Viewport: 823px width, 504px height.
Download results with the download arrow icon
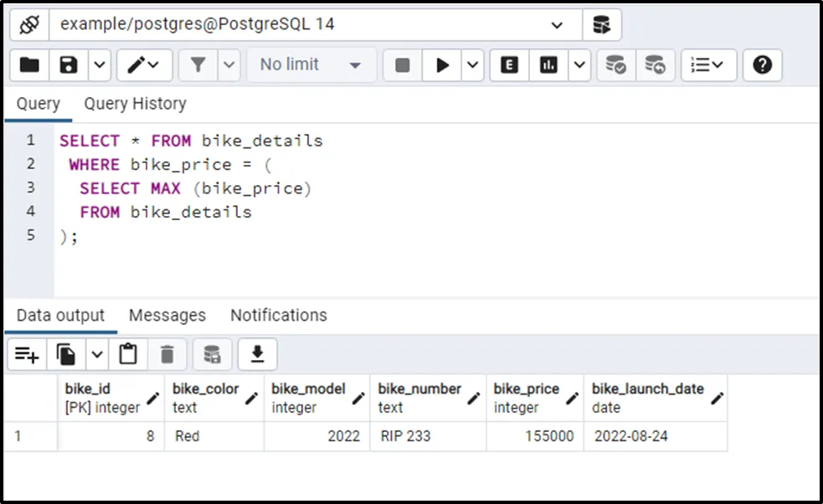[x=257, y=355]
